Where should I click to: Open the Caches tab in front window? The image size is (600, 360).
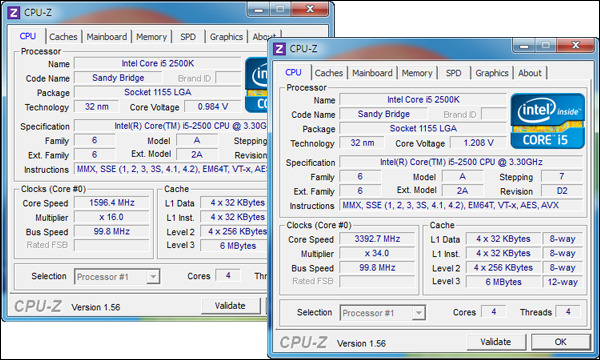(329, 73)
